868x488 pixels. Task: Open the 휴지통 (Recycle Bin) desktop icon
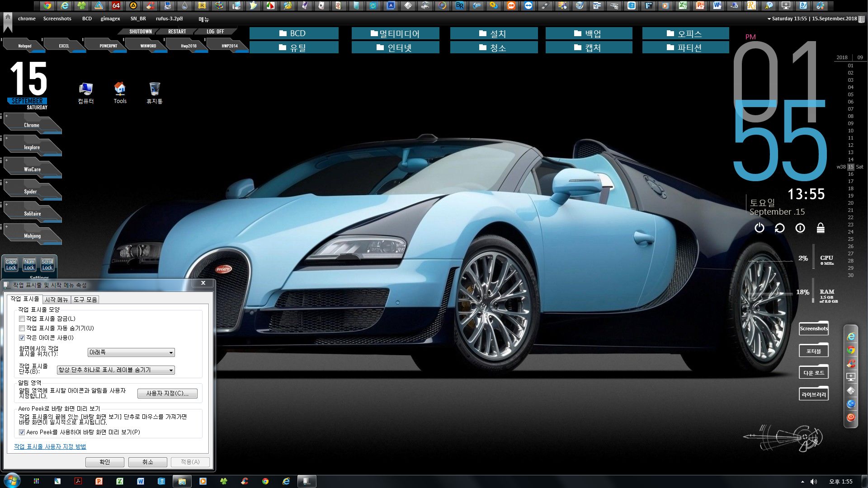(154, 93)
